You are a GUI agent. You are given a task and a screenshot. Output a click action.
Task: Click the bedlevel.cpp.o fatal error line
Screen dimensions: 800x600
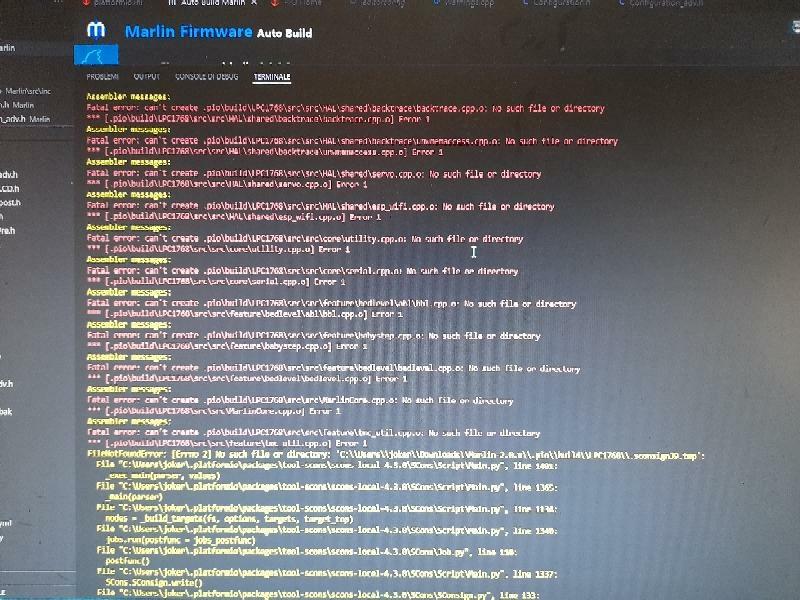coord(333,368)
